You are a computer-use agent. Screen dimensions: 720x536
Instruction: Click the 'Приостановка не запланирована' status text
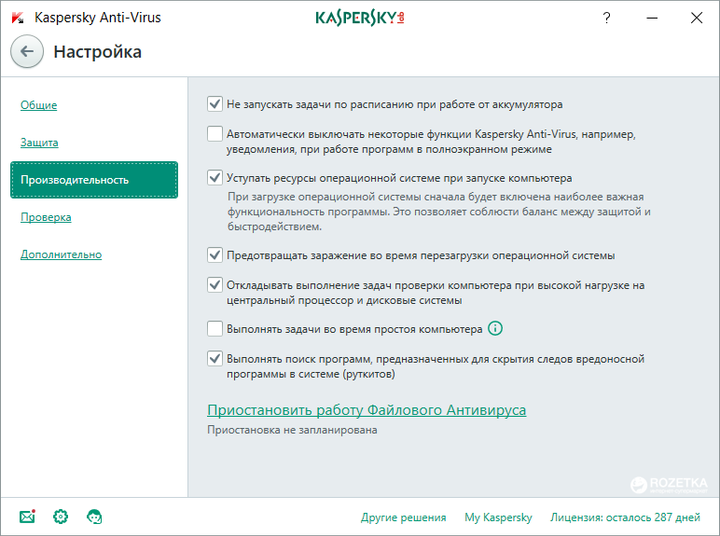click(292, 430)
